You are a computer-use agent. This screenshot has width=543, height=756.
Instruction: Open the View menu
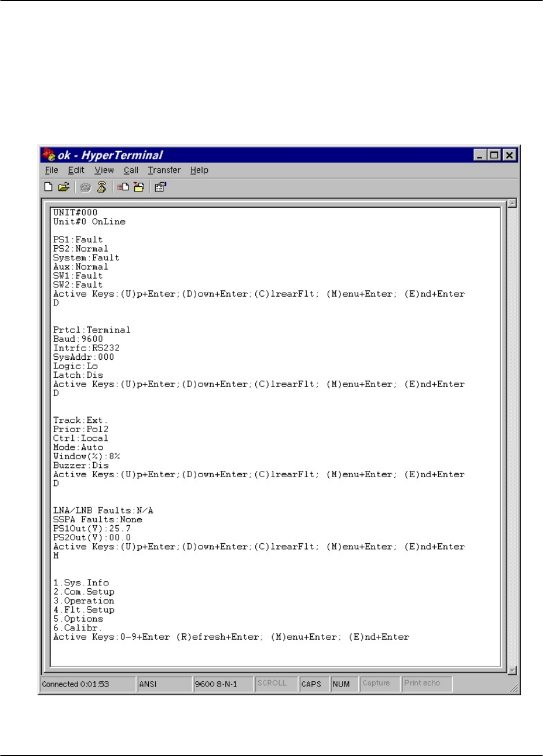[x=104, y=170]
